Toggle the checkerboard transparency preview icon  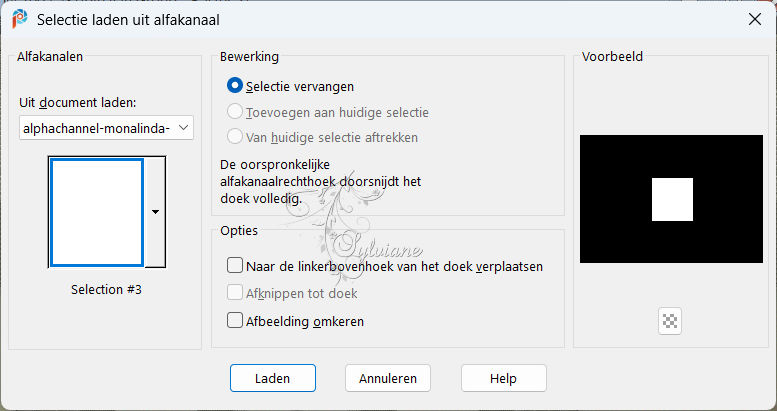point(670,321)
